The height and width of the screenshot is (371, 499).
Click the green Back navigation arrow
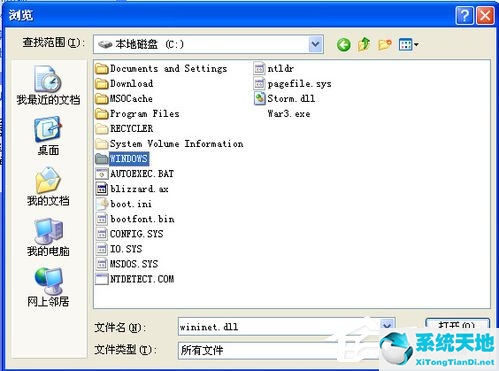point(343,44)
